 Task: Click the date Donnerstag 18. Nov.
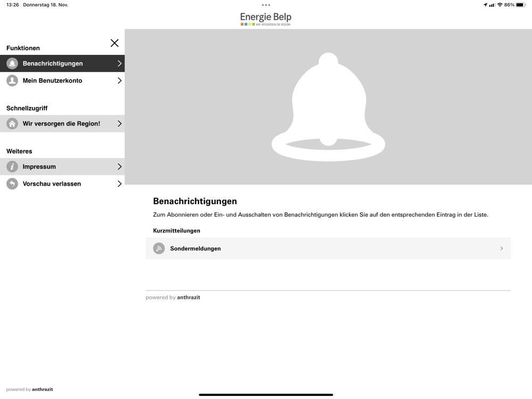pyautogui.click(x=45, y=5)
